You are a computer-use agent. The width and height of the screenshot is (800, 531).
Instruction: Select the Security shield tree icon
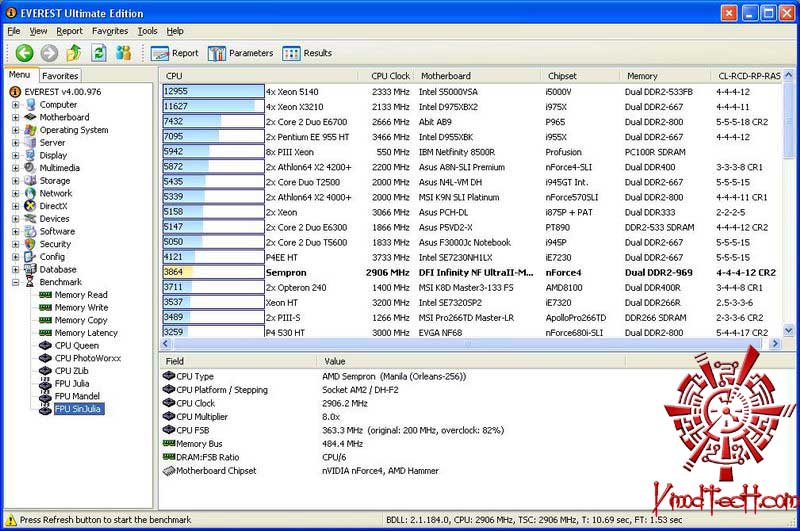coord(31,244)
